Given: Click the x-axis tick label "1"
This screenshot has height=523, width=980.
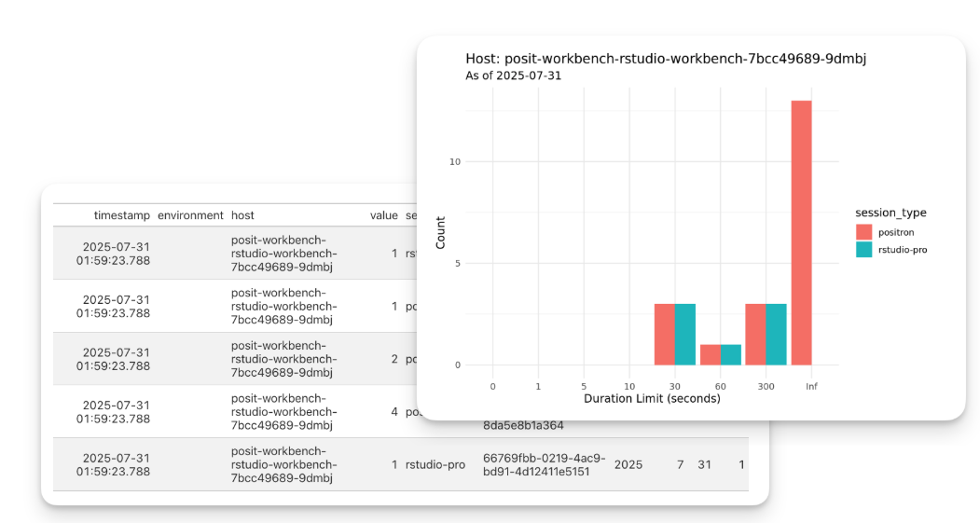Looking at the screenshot, I should 538,386.
